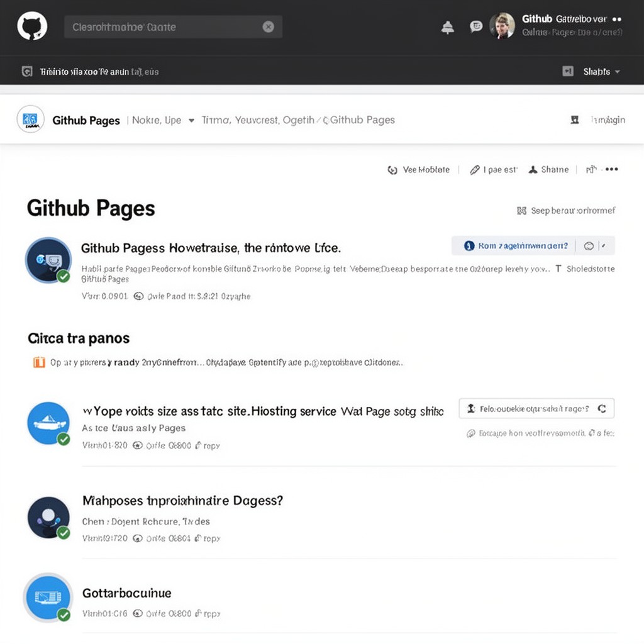Open the blue boat avatar
Image resolution: width=644 pixels, height=644 pixels.
48,423
